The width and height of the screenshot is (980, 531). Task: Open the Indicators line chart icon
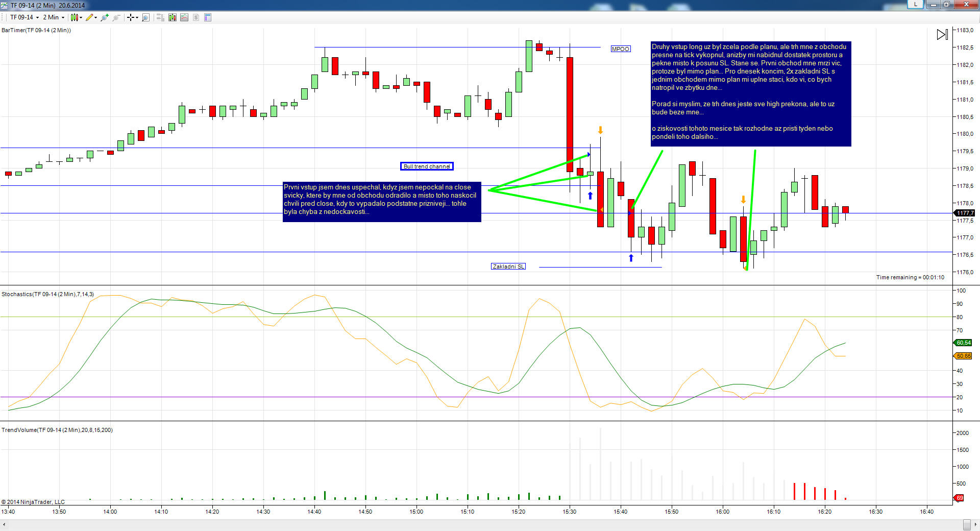click(x=184, y=17)
